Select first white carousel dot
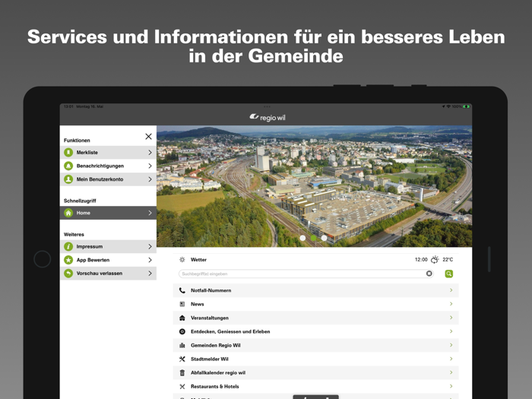The width and height of the screenshot is (532, 399). (302, 238)
